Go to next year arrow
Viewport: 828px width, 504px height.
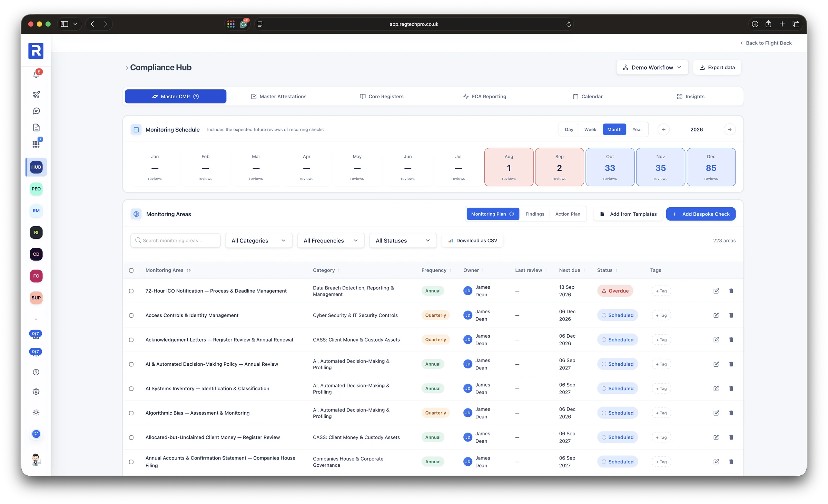coord(730,129)
